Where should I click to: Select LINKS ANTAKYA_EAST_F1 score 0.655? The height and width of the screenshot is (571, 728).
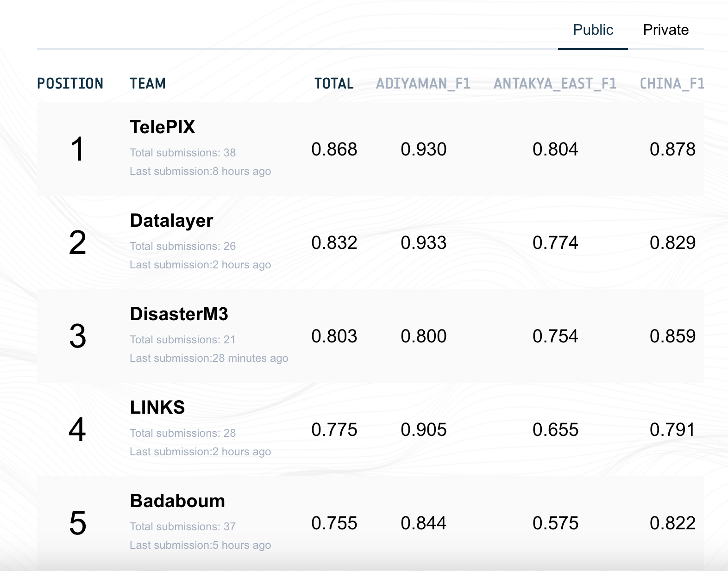(555, 430)
